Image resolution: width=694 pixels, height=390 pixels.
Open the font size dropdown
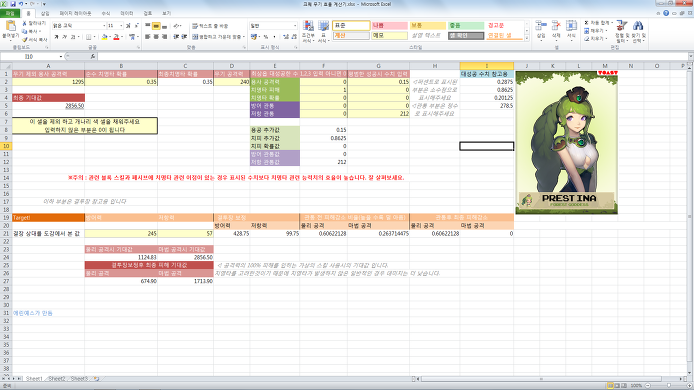click(x=121, y=26)
